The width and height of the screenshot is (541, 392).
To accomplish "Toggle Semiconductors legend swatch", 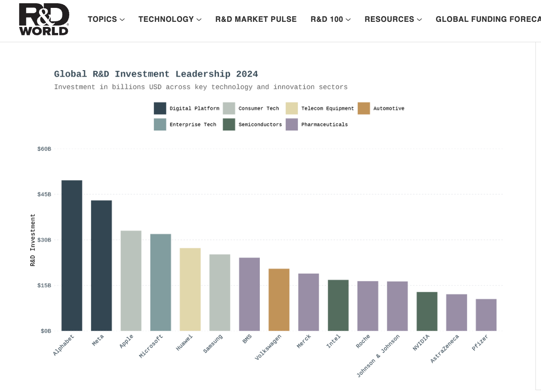I will click(x=229, y=124).
